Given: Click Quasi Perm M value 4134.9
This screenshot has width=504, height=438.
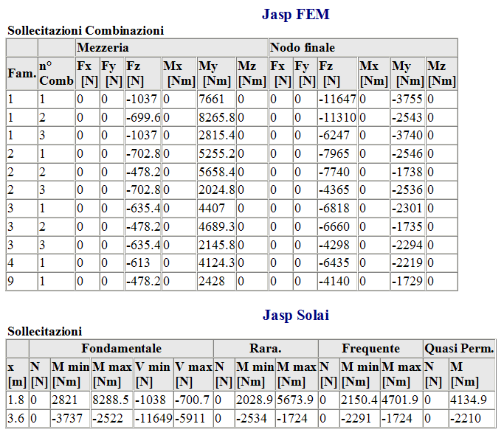Looking at the screenshot, I should pyautogui.click(x=469, y=400).
